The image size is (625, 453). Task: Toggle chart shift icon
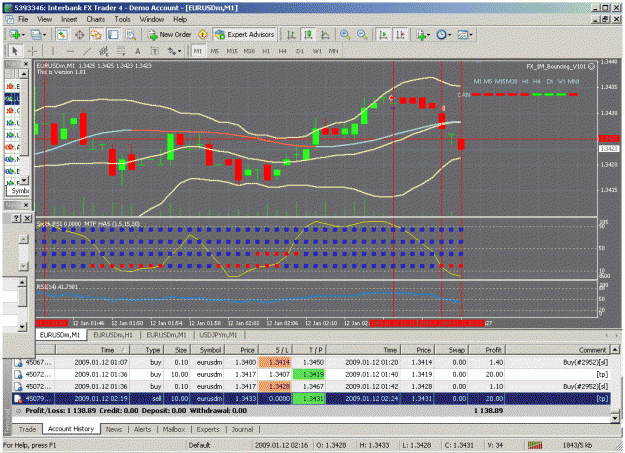point(400,35)
